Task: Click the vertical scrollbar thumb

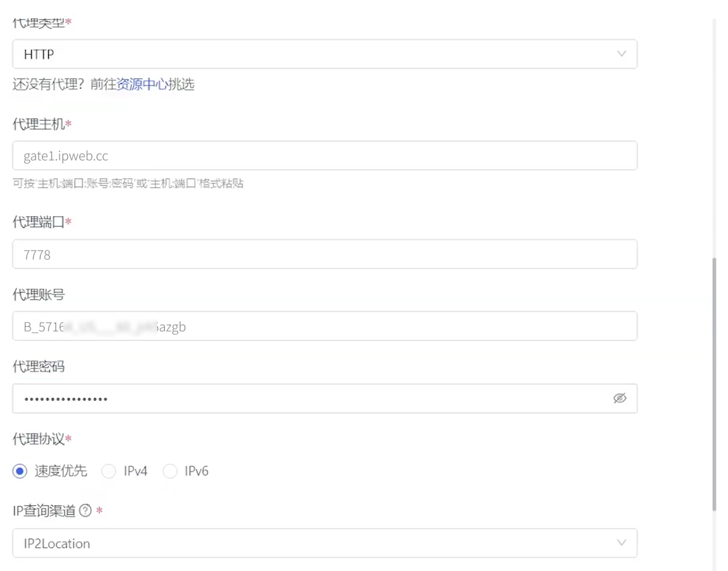Action: click(x=714, y=384)
